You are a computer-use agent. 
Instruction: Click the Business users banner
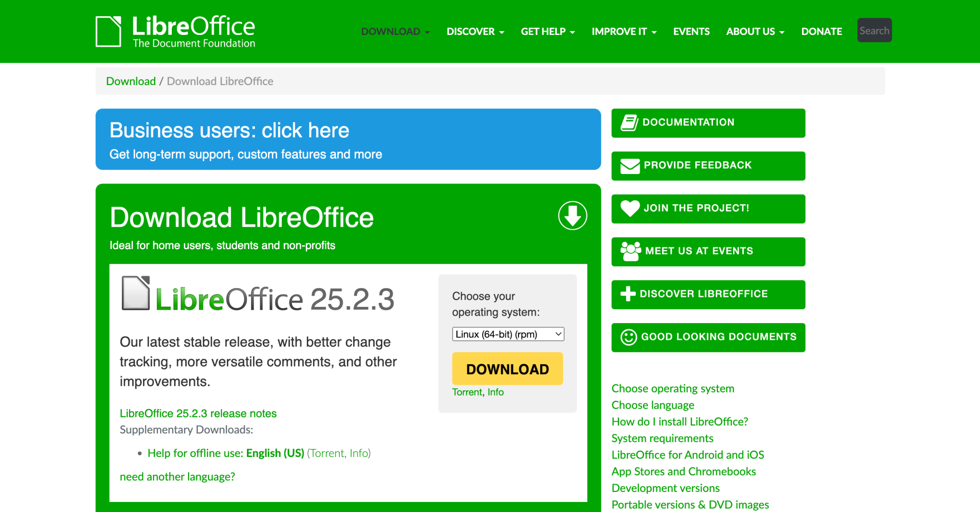(x=348, y=139)
